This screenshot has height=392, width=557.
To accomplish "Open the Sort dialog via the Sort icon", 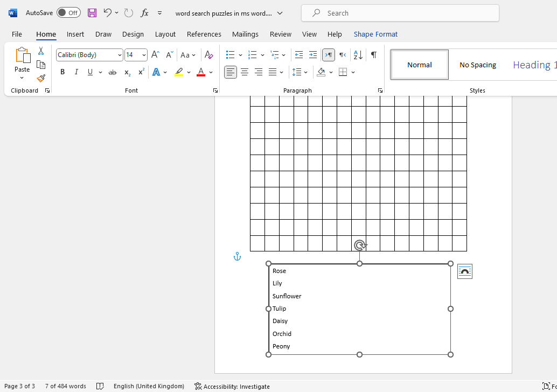I will point(357,54).
